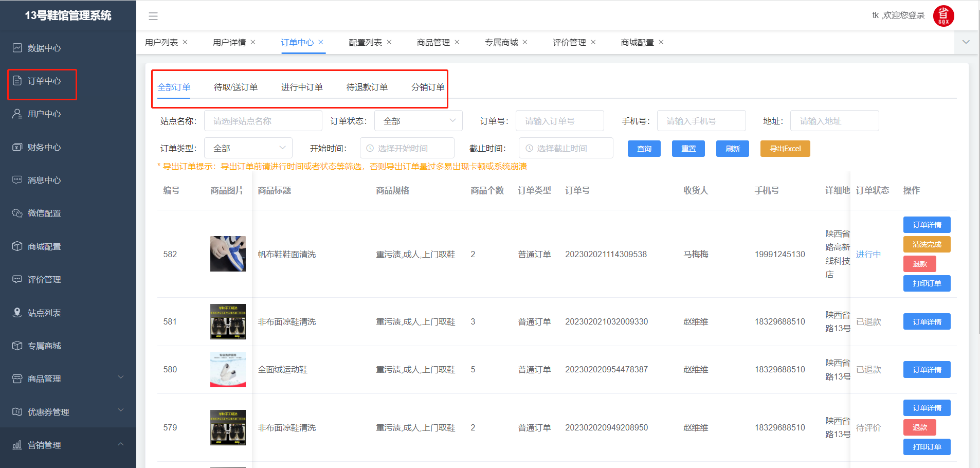Click the 站点列表 location pin icon
This screenshot has height=468, width=980.
(x=17, y=313)
